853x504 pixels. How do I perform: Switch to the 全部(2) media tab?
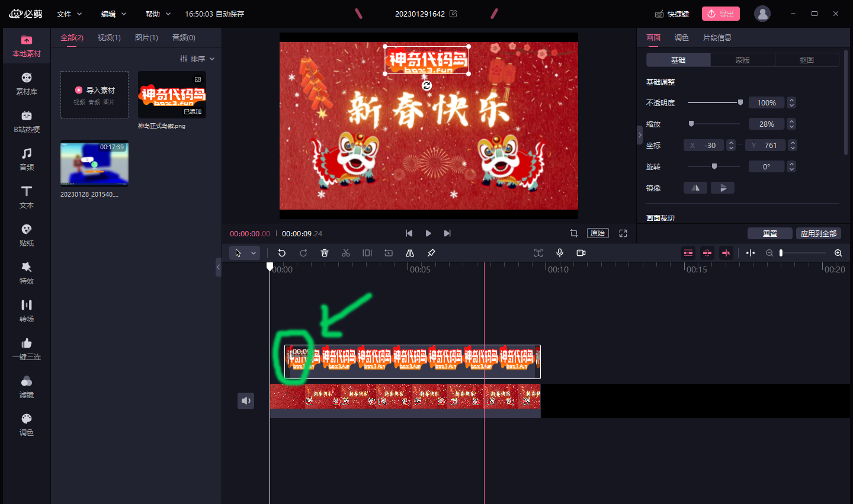(x=72, y=38)
